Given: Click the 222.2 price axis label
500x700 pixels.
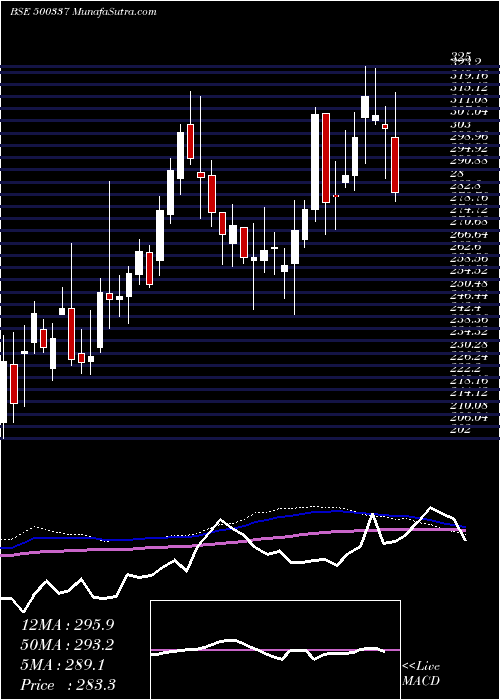Looking at the screenshot, I should click(x=466, y=369).
